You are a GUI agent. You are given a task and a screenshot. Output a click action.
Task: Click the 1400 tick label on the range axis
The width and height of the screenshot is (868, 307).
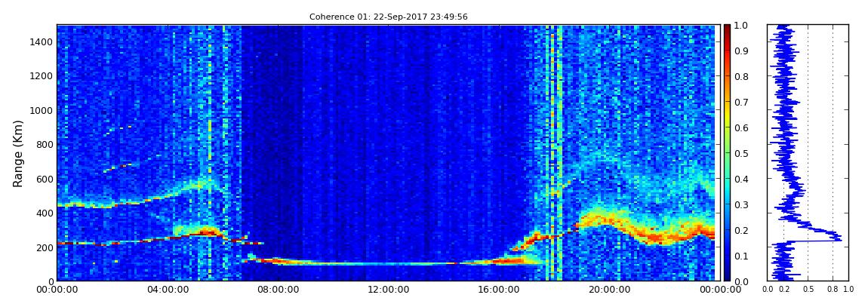tap(42, 42)
